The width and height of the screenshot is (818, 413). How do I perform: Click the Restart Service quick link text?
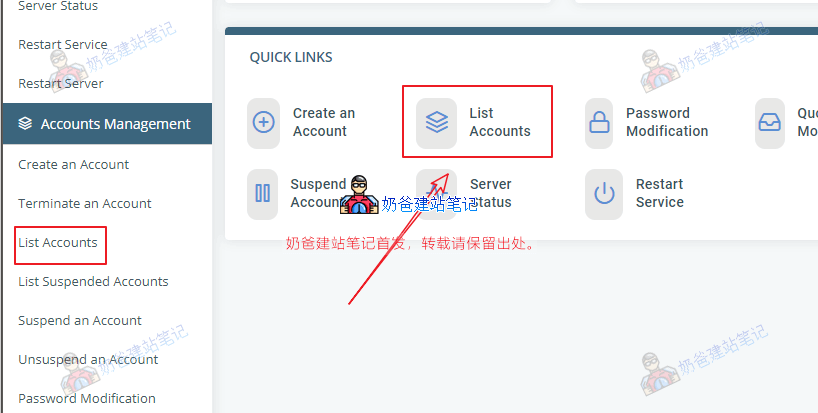coord(659,193)
